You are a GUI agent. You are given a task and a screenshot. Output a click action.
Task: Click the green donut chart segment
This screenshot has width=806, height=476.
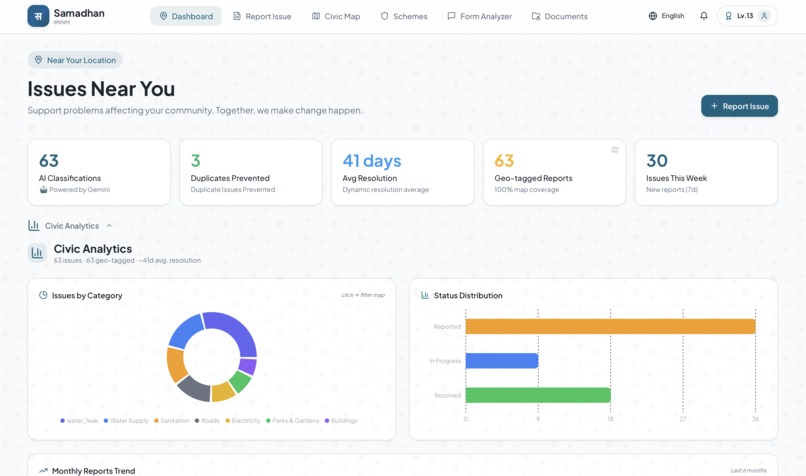click(240, 381)
